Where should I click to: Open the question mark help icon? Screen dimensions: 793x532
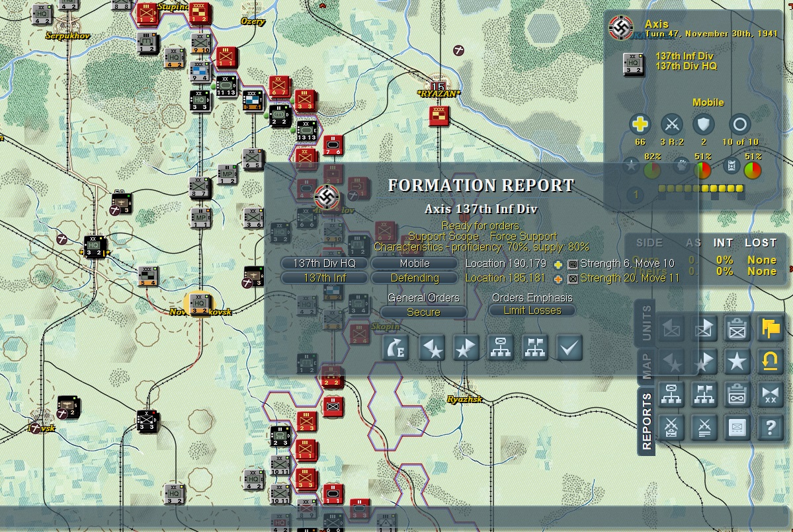click(771, 428)
